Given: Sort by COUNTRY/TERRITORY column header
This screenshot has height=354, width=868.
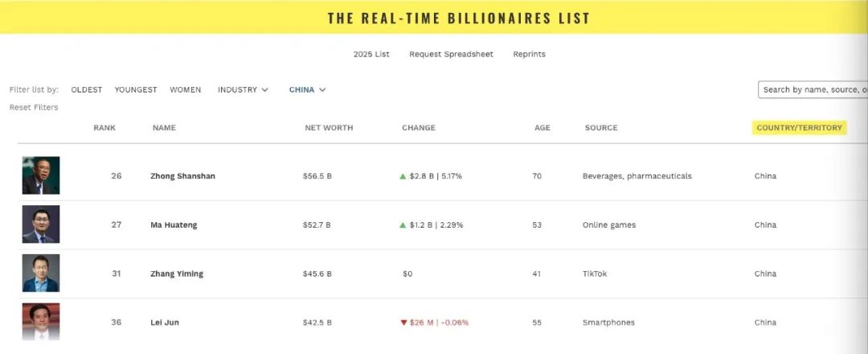Looking at the screenshot, I should (x=800, y=128).
